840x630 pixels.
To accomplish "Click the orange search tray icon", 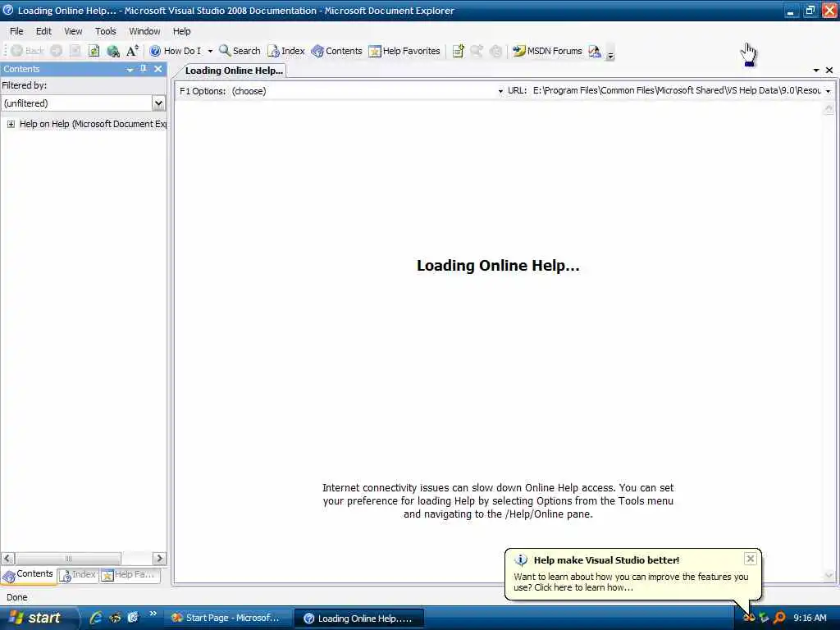I will click(779, 618).
